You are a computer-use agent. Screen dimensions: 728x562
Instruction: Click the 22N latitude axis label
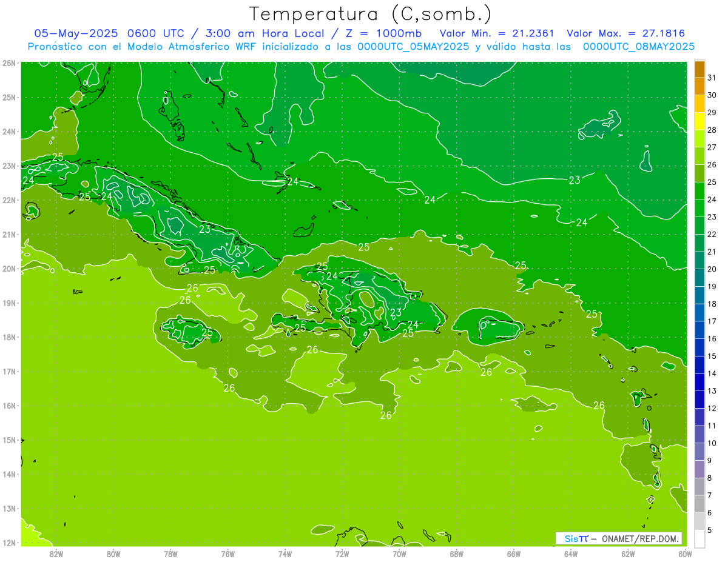[9, 200]
